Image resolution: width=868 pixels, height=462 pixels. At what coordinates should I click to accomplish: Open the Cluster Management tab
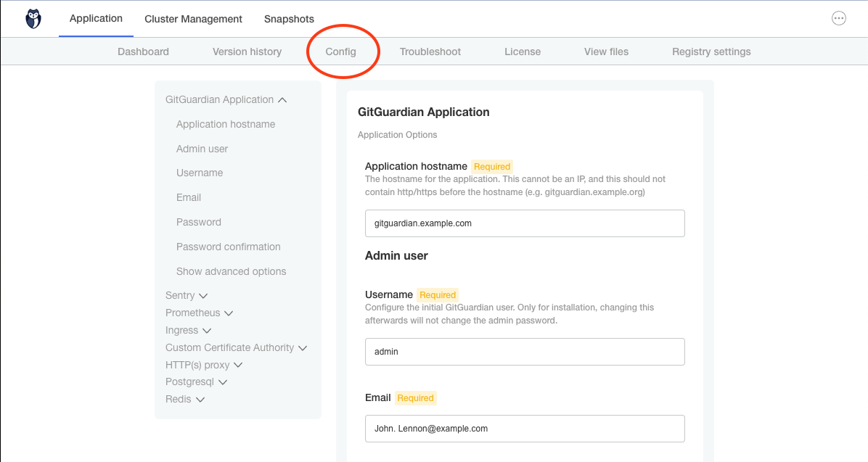click(193, 19)
